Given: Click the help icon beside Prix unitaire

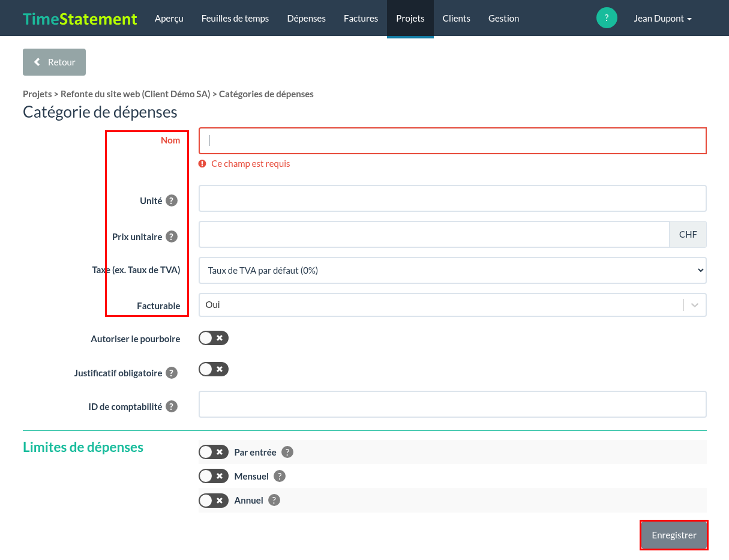Looking at the screenshot, I should pos(172,236).
